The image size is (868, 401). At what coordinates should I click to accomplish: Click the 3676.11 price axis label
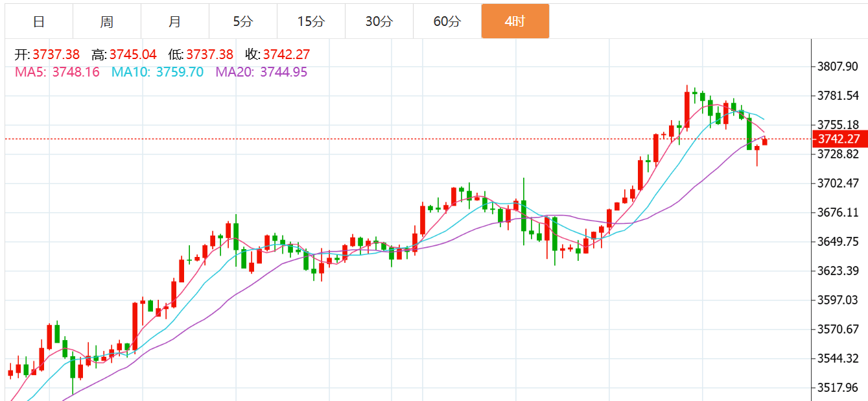tap(838, 212)
